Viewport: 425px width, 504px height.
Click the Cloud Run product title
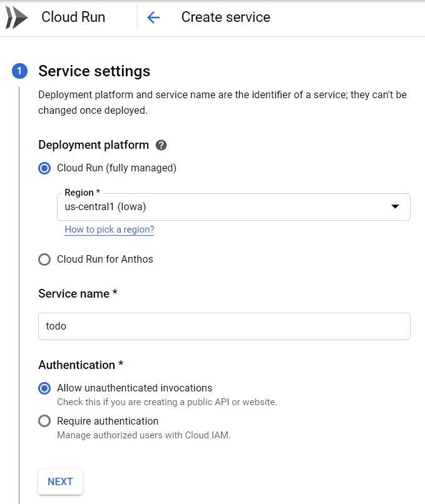[x=73, y=17]
